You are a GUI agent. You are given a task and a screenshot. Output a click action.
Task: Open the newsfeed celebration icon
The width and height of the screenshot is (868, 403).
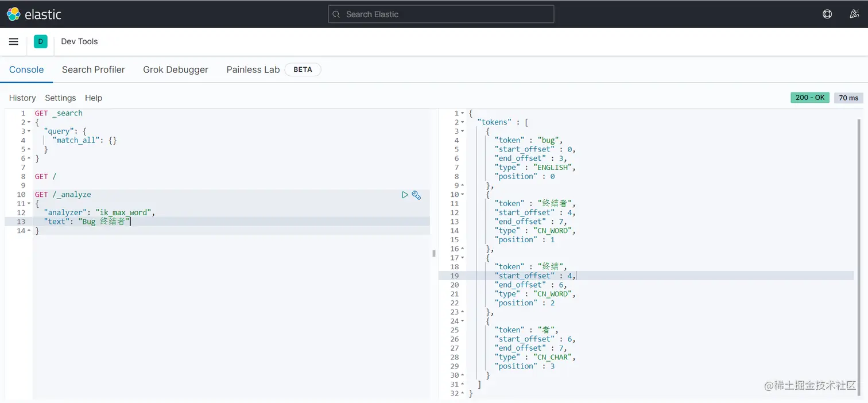coord(854,14)
